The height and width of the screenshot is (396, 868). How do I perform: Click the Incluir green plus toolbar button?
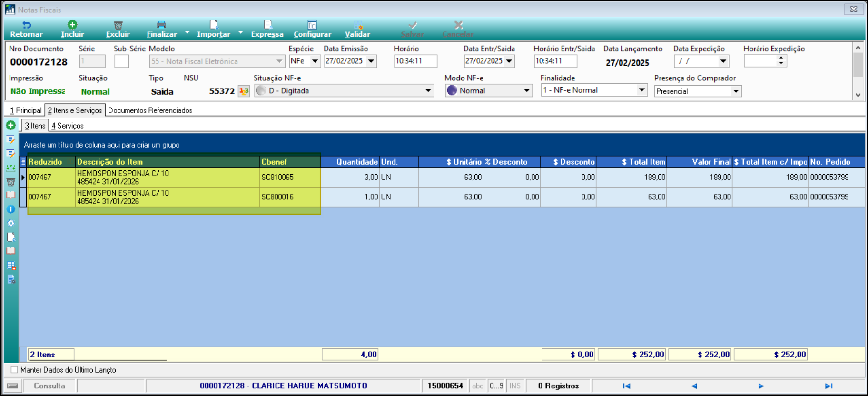coord(72,30)
